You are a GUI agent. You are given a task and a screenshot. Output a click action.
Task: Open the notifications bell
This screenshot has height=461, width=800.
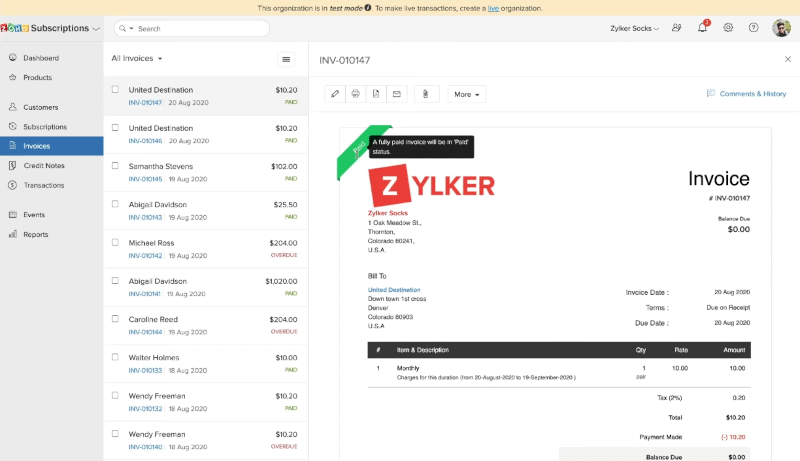pyautogui.click(x=703, y=28)
